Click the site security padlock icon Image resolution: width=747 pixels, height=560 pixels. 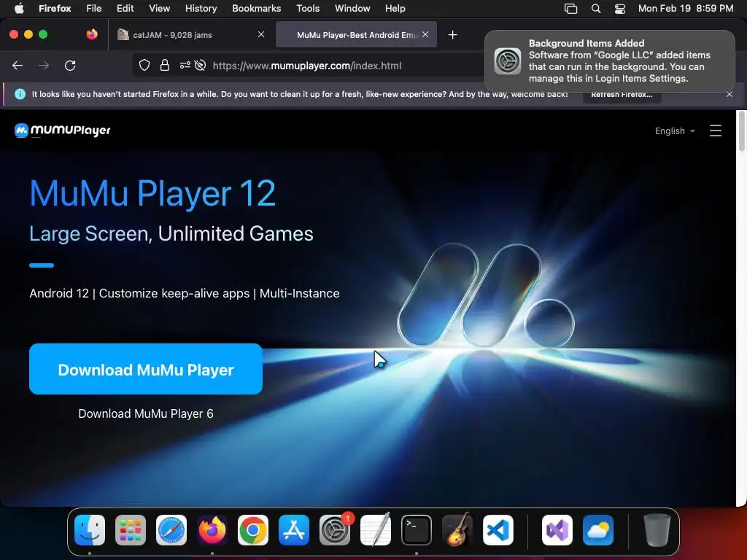(x=165, y=65)
